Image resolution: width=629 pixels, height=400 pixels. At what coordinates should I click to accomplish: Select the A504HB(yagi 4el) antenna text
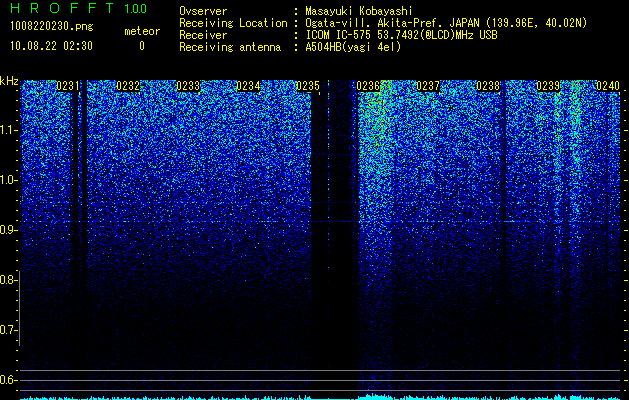[x=353, y=47]
